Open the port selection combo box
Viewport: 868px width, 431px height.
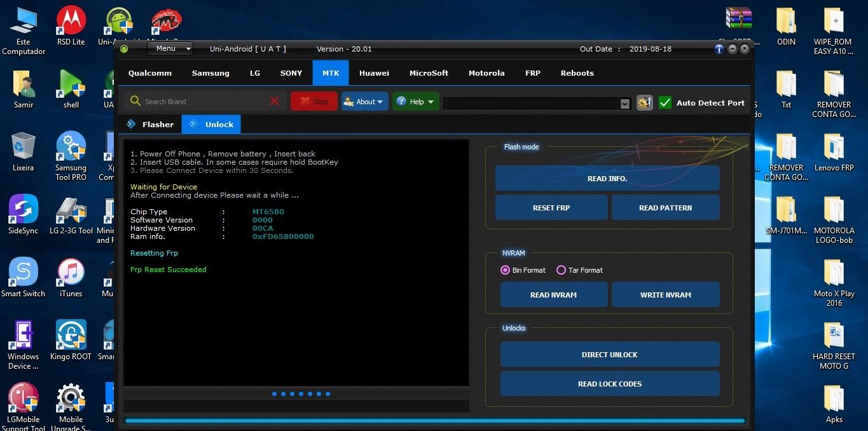point(537,104)
